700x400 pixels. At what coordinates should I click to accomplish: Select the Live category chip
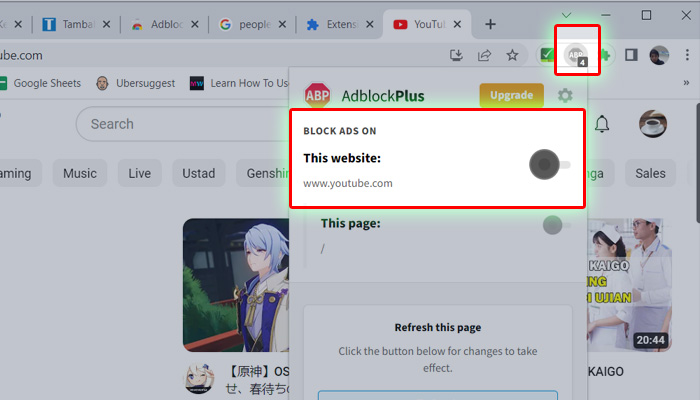pos(140,173)
